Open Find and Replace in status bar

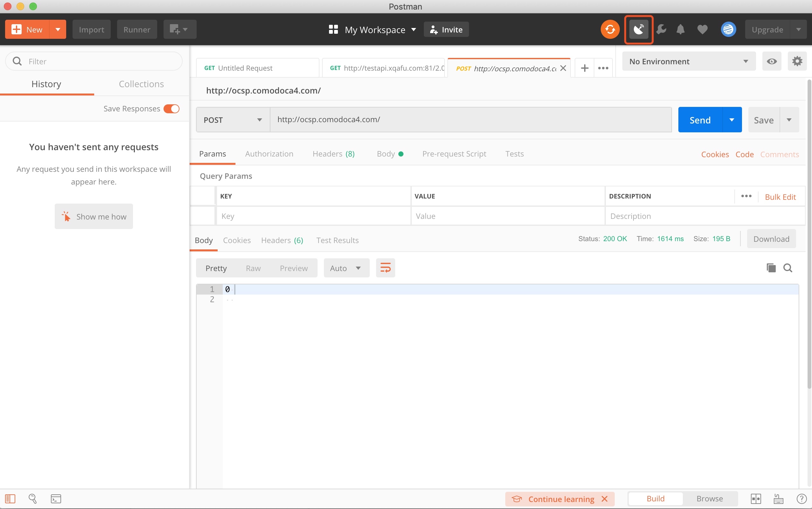point(33,499)
